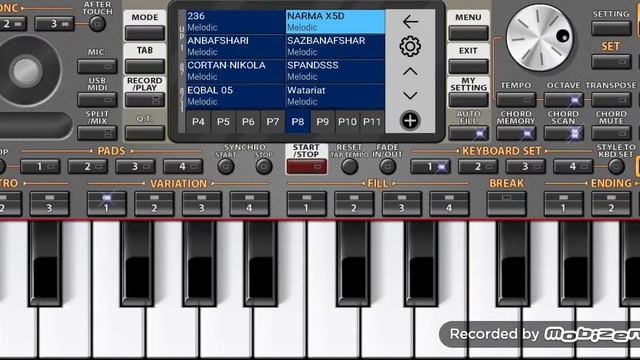The height and width of the screenshot is (360, 640).
Task: Hit the red START/STOP button
Action: [x=307, y=167]
